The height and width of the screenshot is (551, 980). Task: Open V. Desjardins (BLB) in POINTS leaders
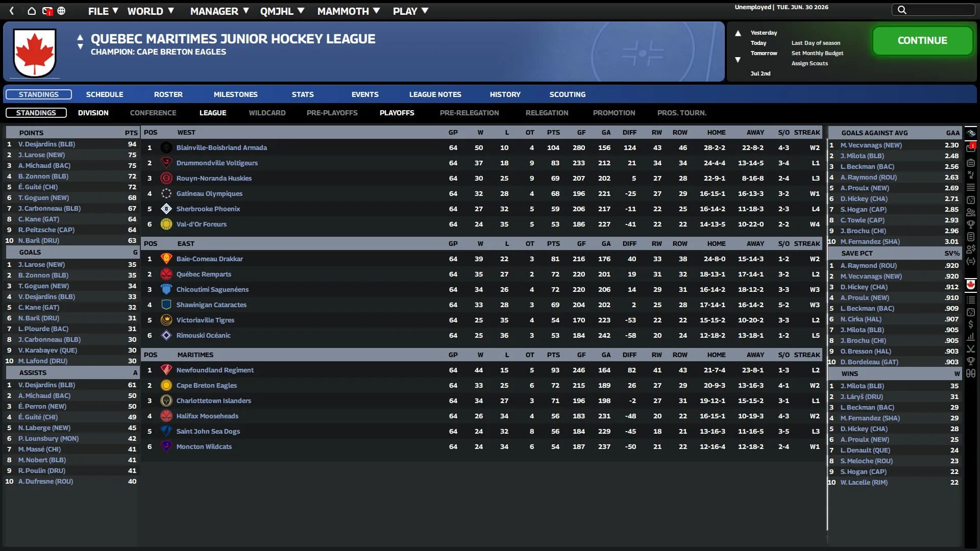click(46, 144)
